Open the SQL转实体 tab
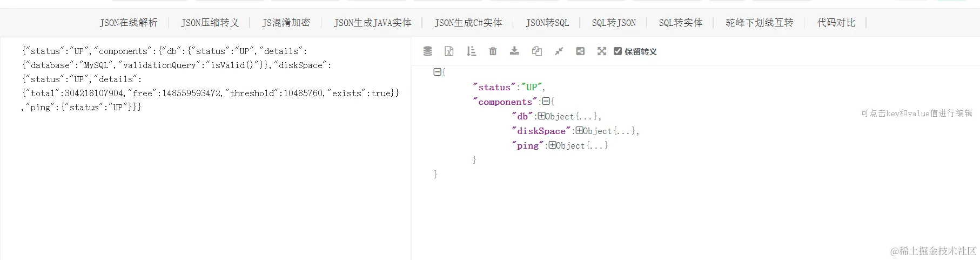Viewport: 980px width, 260px height. coord(680,23)
